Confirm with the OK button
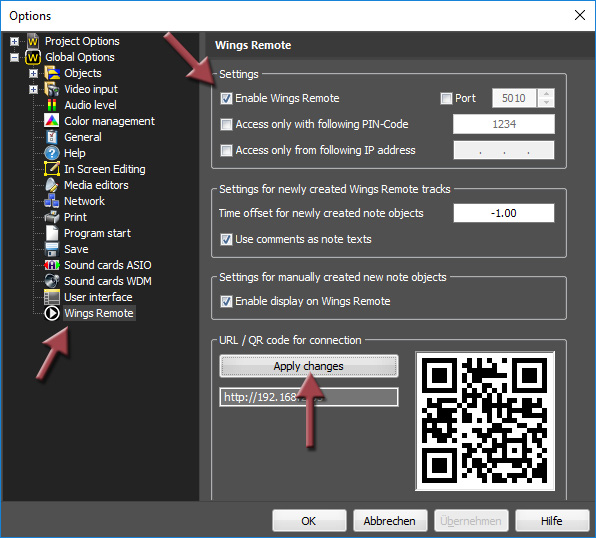The height and width of the screenshot is (538, 596). [309, 521]
